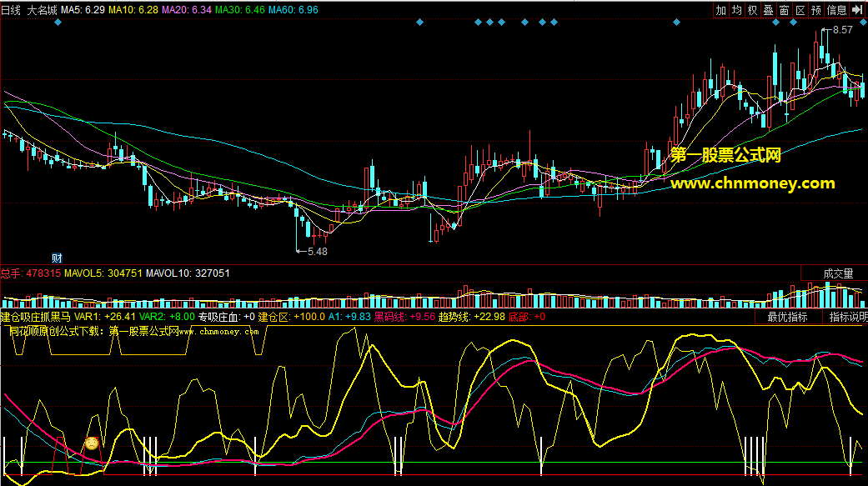Click the 趋势线: +22.98 value

(472, 317)
